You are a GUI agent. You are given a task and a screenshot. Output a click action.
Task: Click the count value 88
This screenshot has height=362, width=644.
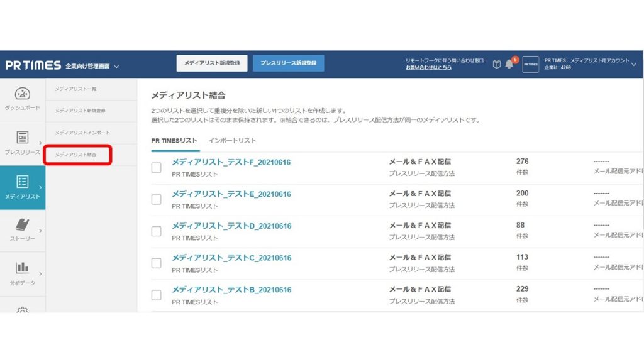[520, 226]
